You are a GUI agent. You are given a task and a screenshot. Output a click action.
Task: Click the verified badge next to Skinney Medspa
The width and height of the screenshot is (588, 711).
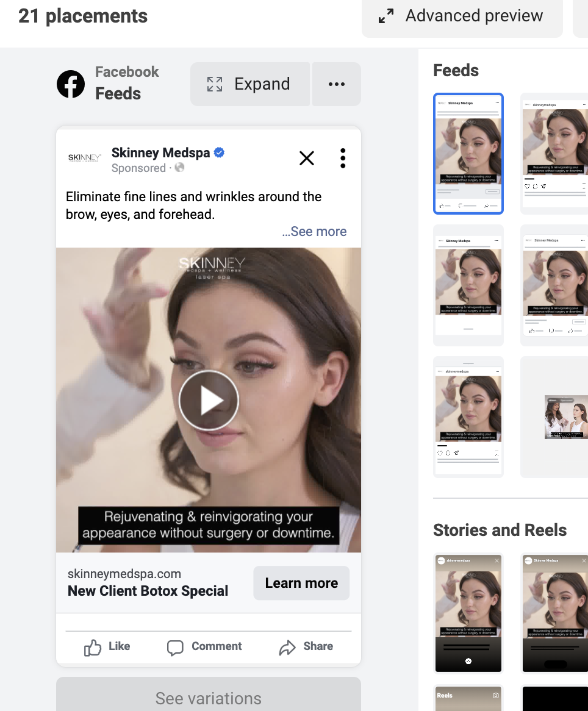point(219,152)
